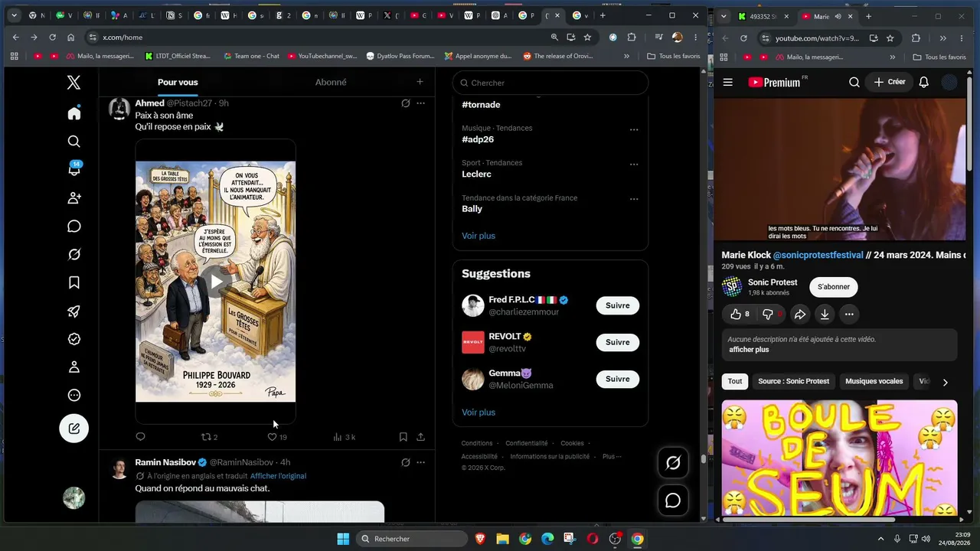
Task: Click the X logo at top of sidebar
Action: [73, 83]
